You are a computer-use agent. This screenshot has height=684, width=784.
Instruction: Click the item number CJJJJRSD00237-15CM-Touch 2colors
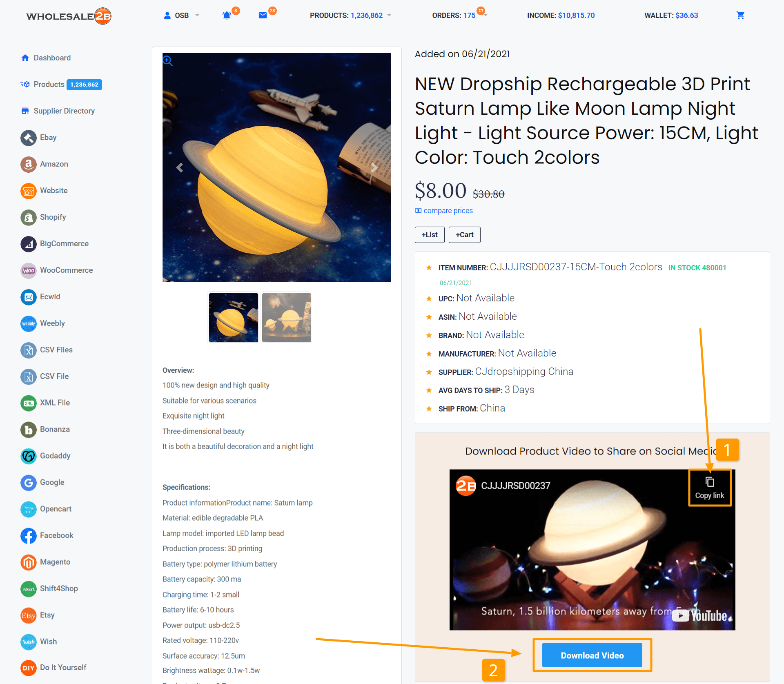576,267
